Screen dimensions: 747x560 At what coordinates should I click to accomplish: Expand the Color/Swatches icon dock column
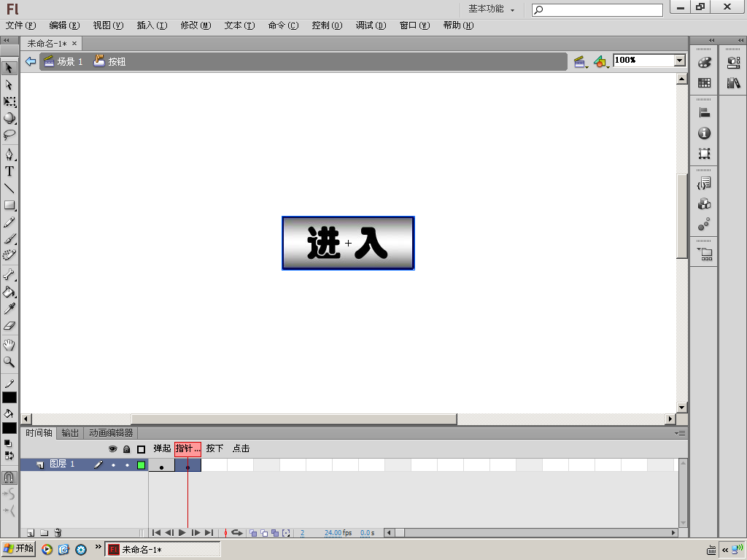711,41
